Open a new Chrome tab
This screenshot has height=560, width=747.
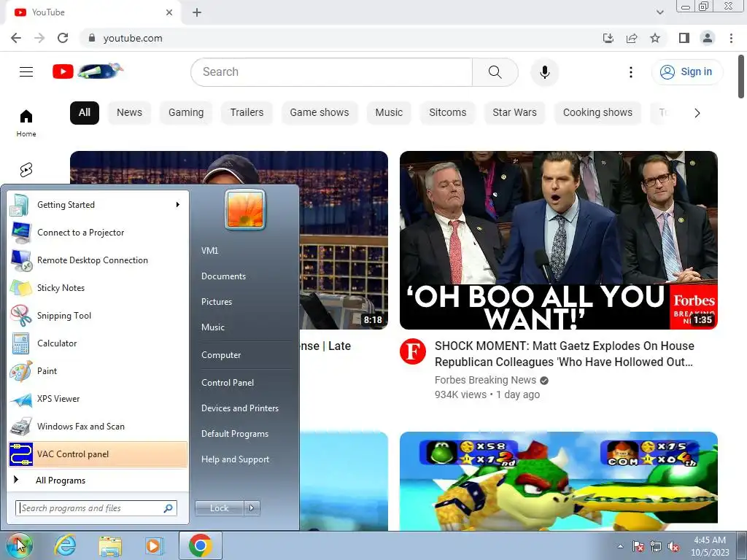point(197,12)
